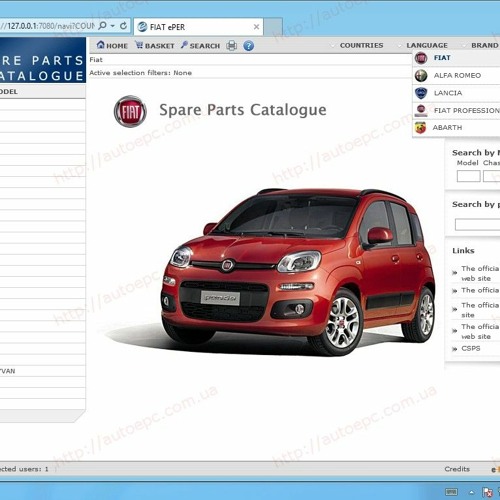Screen dimensions: 500x500
Task: Open the SEARCH tool
Action: coord(200,45)
